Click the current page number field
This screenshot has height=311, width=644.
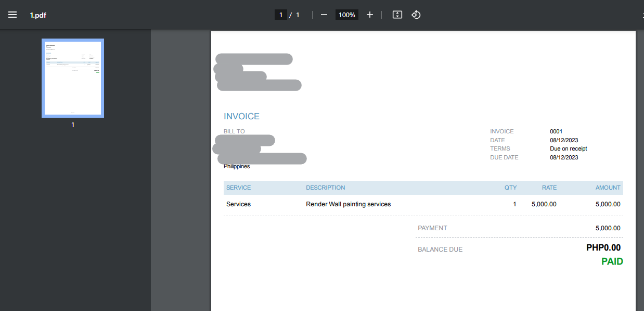(281, 15)
